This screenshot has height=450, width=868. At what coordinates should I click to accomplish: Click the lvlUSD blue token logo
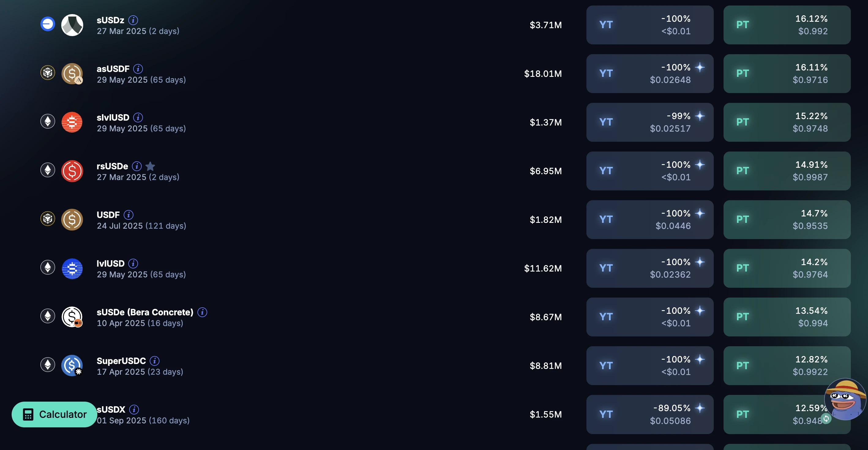[x=72, y=269]
